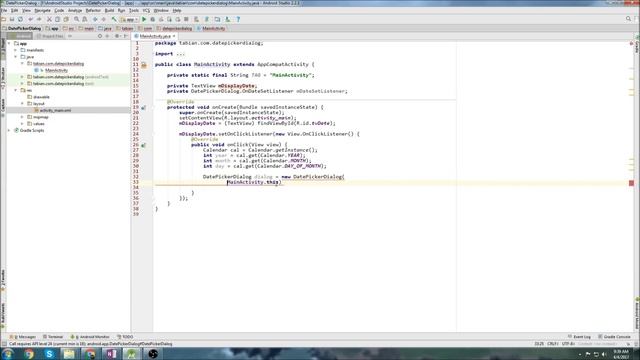
Task: Select the MainActivity.java editor tab
Action: [x=155, y=36]
